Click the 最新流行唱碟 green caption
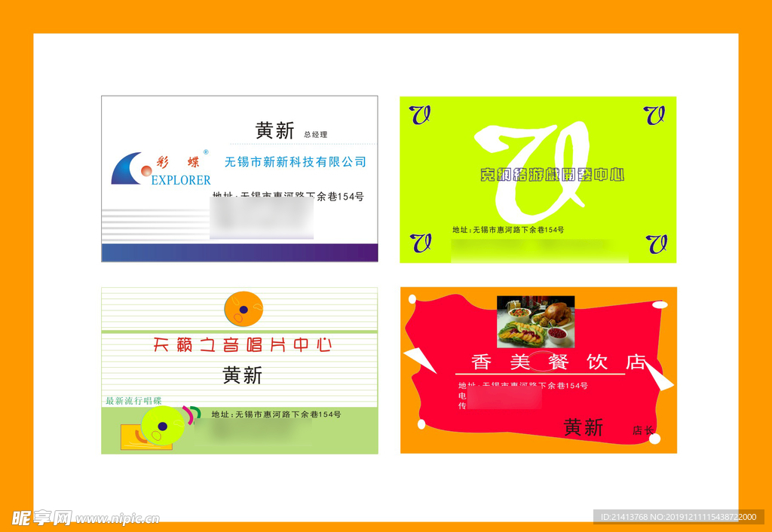 click(x=133, y=401)
